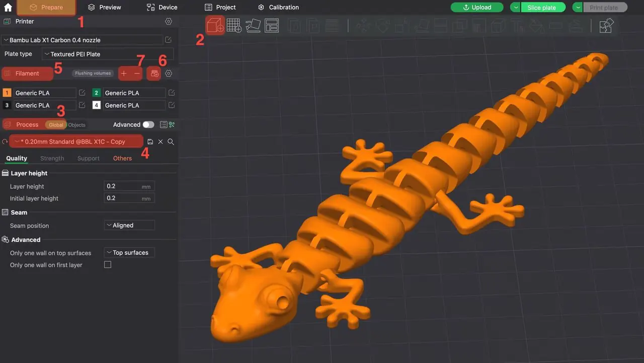Click the Slice plate button
This screenshot has width=644, height=363.
(542, 8)
